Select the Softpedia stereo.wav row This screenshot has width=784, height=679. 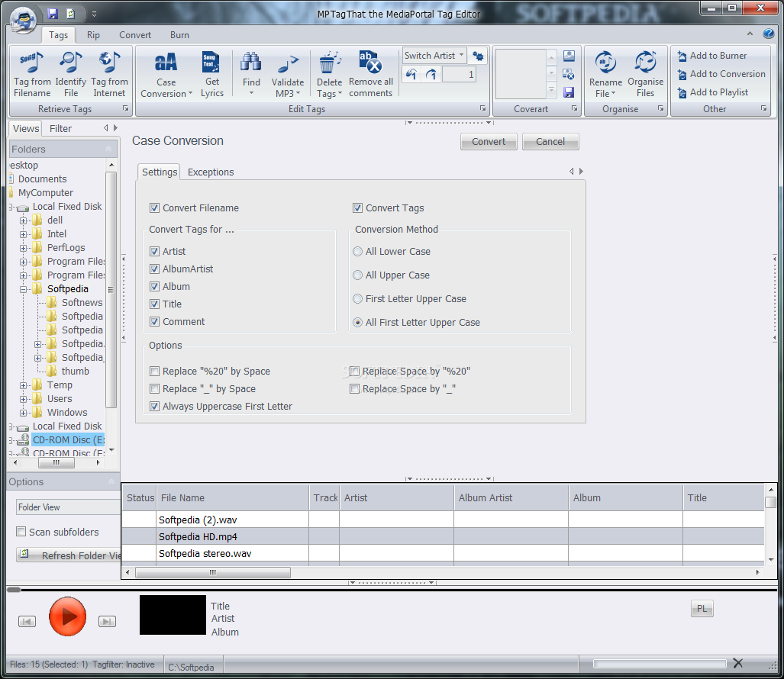[x=443, y=554]
